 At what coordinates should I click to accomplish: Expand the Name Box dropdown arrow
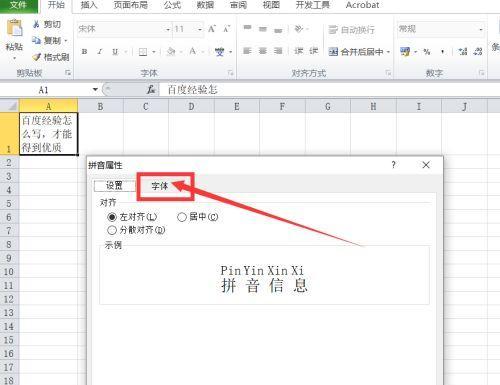[95, 89]
